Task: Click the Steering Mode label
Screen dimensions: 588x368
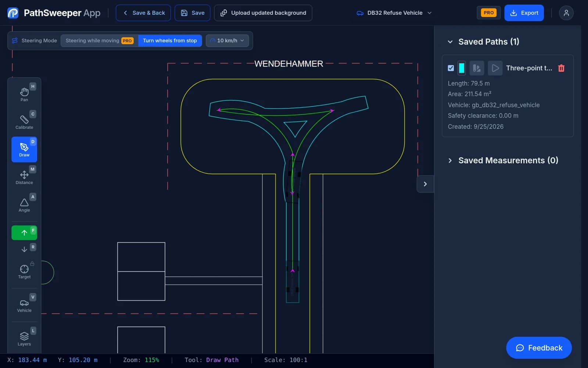Action: (39, 40)
